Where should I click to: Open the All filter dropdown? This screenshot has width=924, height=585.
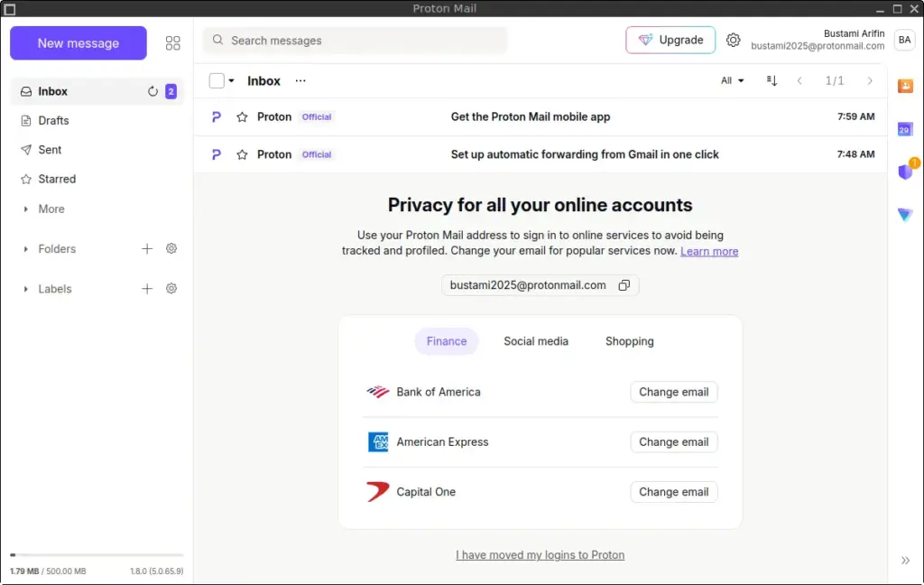tap(732, 80)
